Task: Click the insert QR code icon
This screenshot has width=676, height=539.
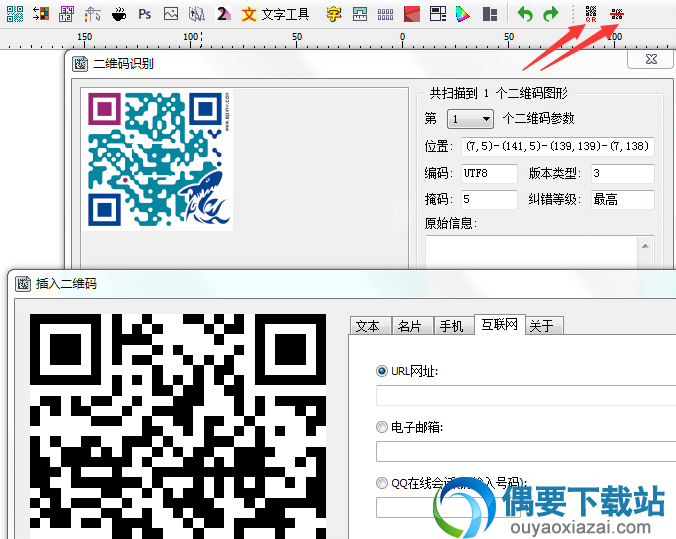Action: tap(591, 14)
